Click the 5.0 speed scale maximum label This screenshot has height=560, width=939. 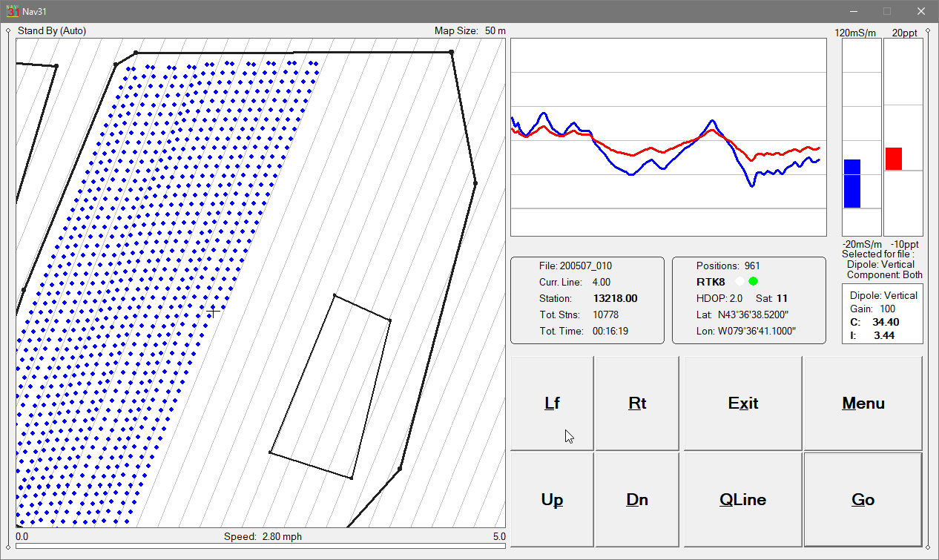tap(499, 536)
